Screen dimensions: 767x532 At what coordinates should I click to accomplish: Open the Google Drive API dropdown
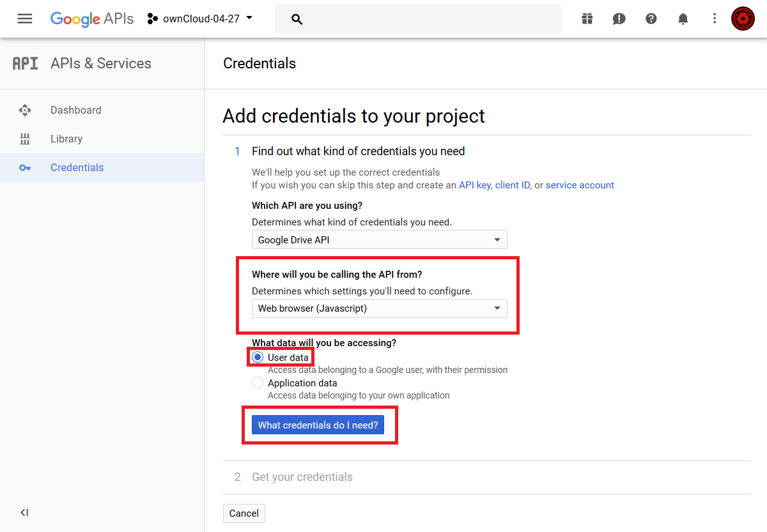(x=379, y=239)
